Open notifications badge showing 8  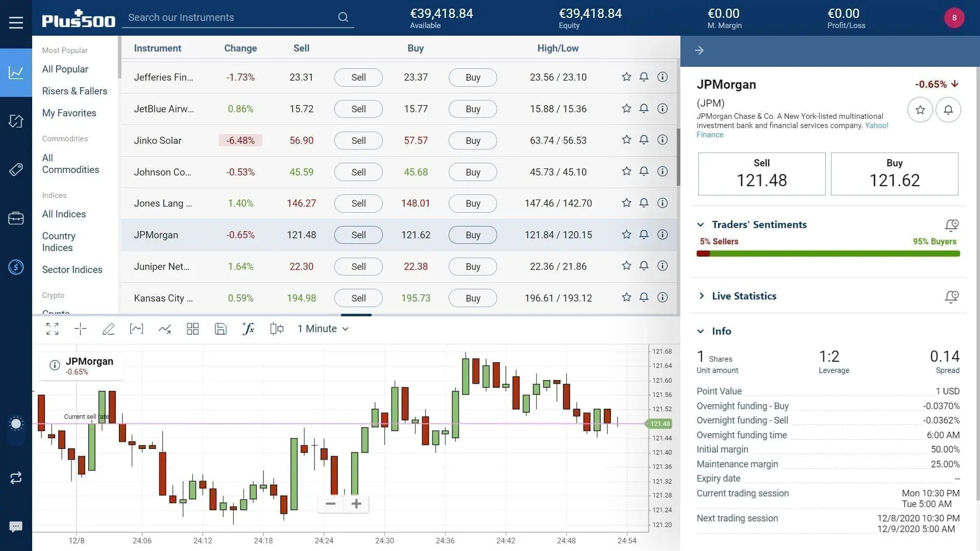954,18
